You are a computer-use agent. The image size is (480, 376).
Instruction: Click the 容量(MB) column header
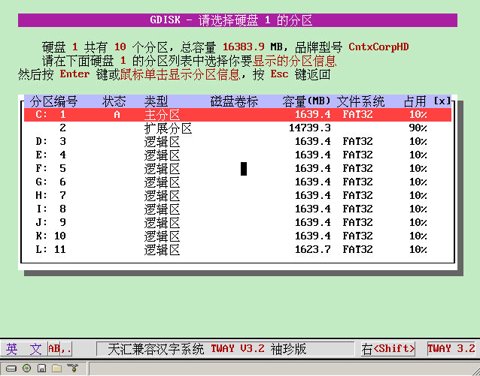306,101
